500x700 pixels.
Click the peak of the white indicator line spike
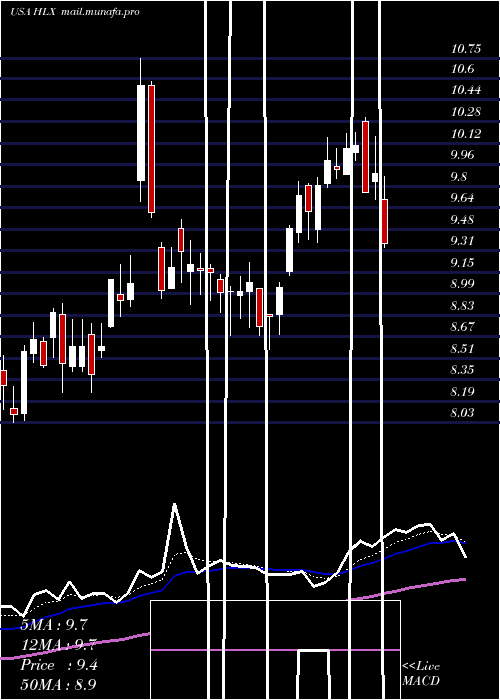(175, 504)
